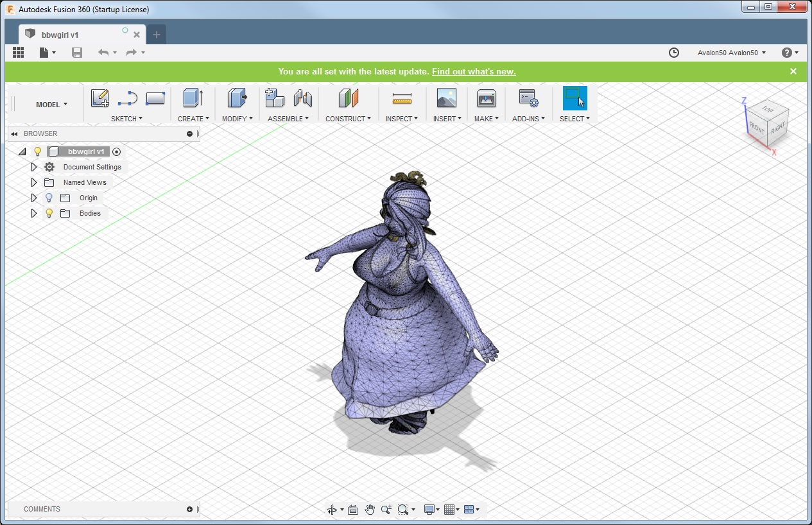
Task: Open the Viewports layout dropdown
Action: click(472, 510)
